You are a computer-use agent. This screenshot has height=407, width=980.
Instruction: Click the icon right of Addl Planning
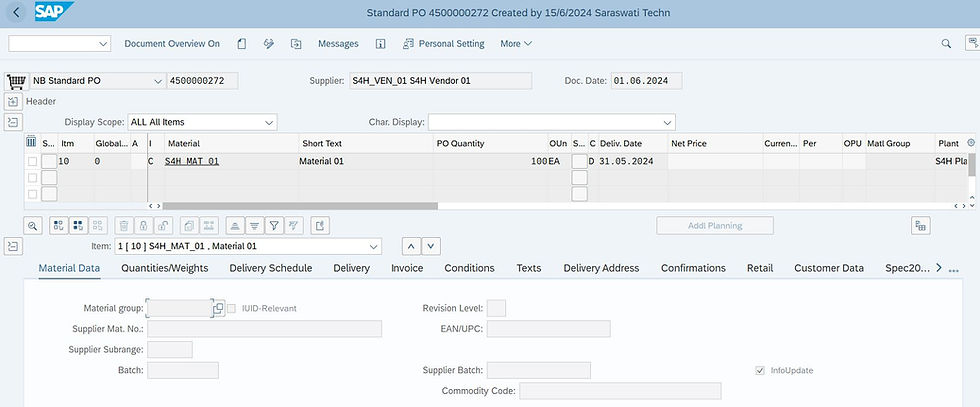click(920, 226)
